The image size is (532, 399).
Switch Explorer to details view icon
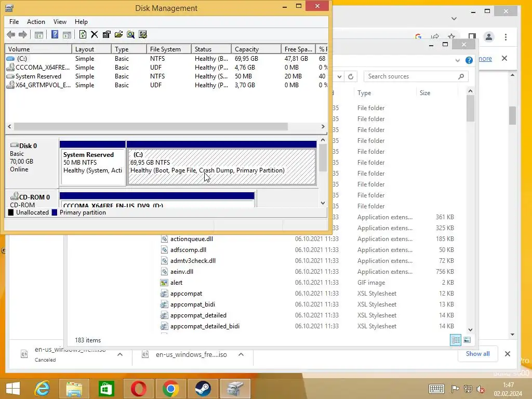pos(455,340)
